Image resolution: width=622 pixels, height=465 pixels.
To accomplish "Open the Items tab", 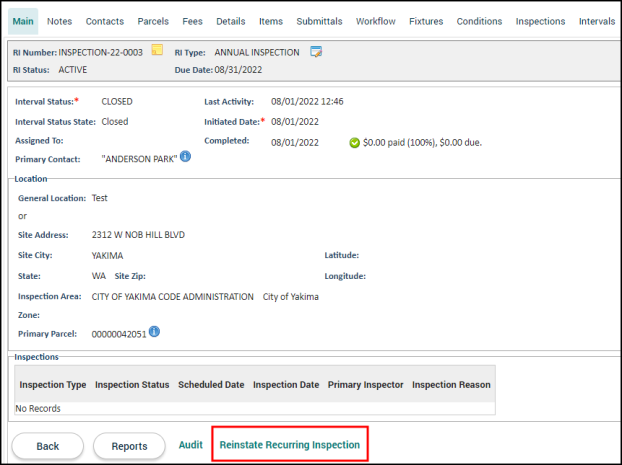I will point(271,21).
